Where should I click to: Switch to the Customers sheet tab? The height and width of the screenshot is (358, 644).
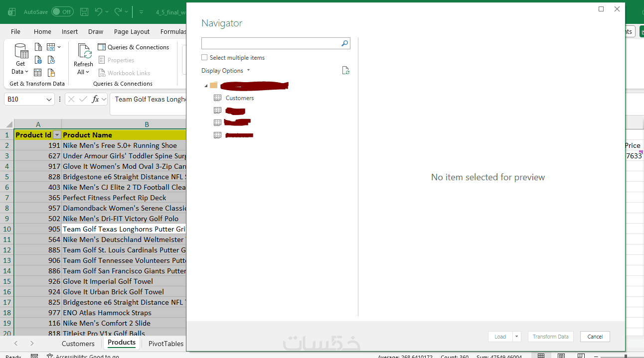pos(78,344)
